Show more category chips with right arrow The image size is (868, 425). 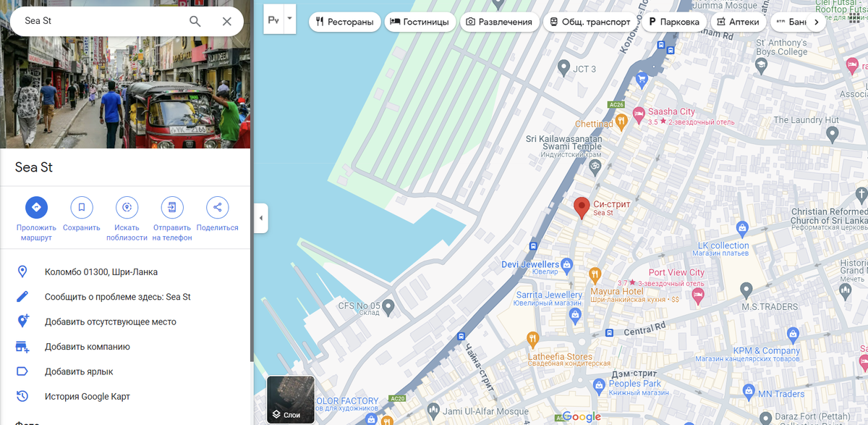point(817,22)
